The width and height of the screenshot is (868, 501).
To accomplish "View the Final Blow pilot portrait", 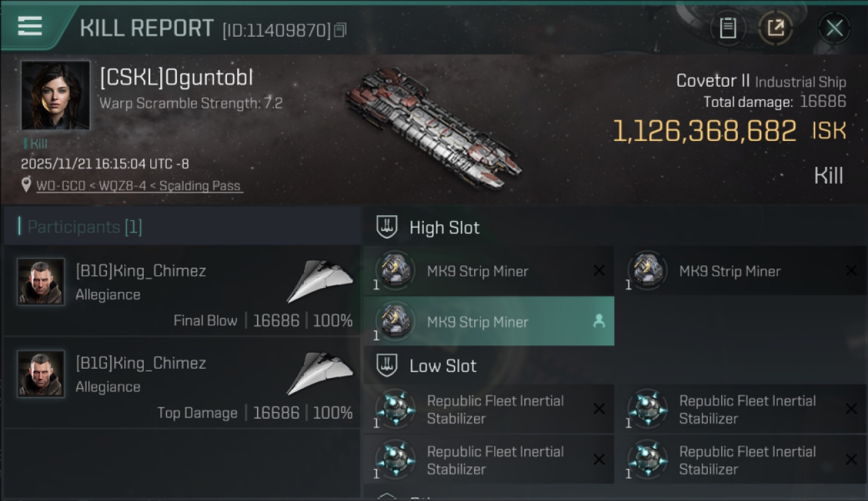I will point(41,282).
